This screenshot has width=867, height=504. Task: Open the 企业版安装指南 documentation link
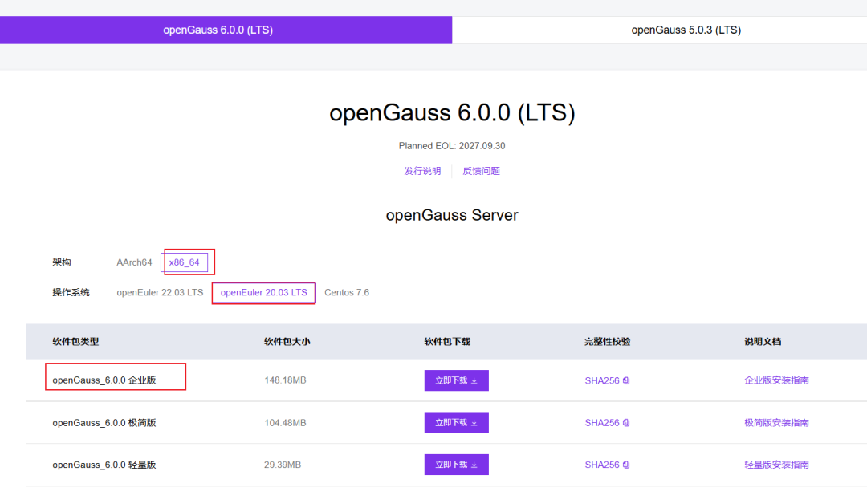776,380
